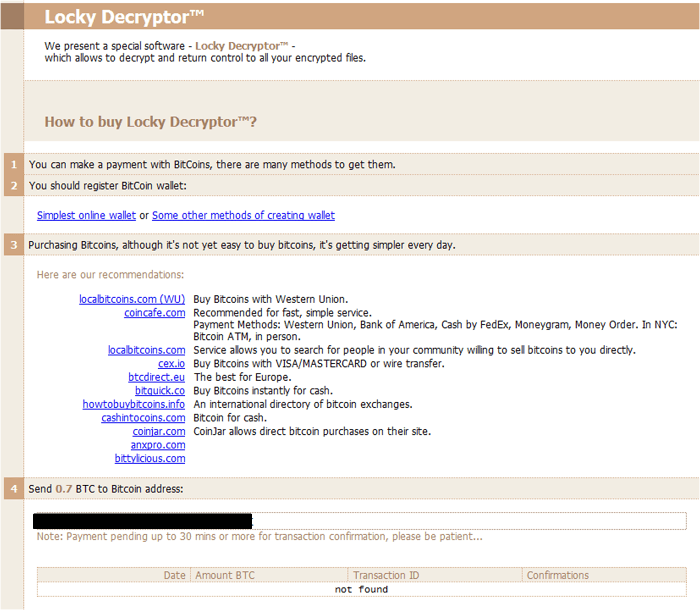Viewport: 700px width, 610px height.
Task: Click the cashintocoins.com link
Action: pos(143,418)
